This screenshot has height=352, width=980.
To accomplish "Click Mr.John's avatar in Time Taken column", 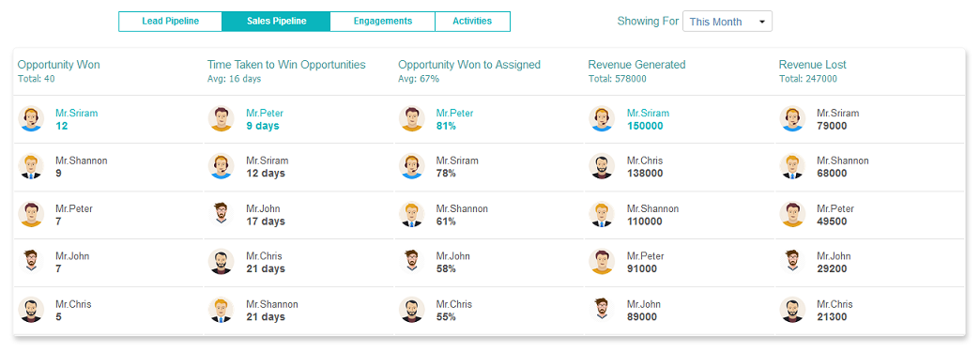I will coord(221,214).
